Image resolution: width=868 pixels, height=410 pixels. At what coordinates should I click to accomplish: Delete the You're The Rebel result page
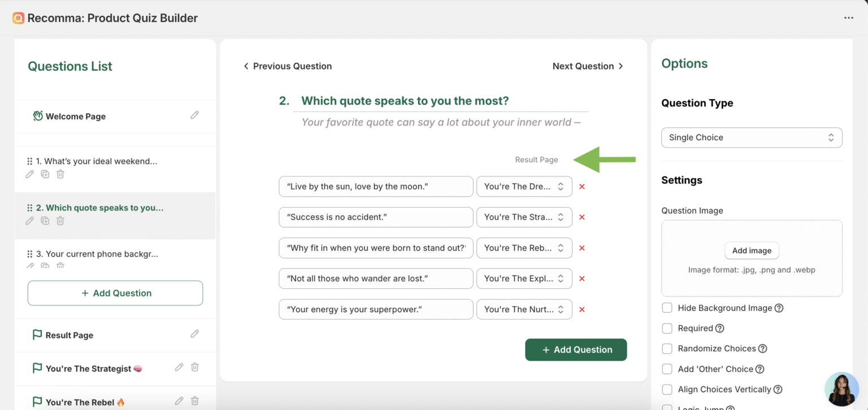click(194, 400)
